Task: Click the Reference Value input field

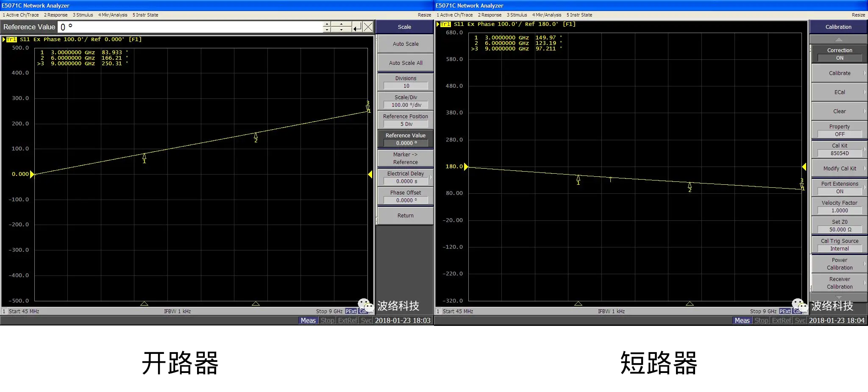Action: coord(191,27)
